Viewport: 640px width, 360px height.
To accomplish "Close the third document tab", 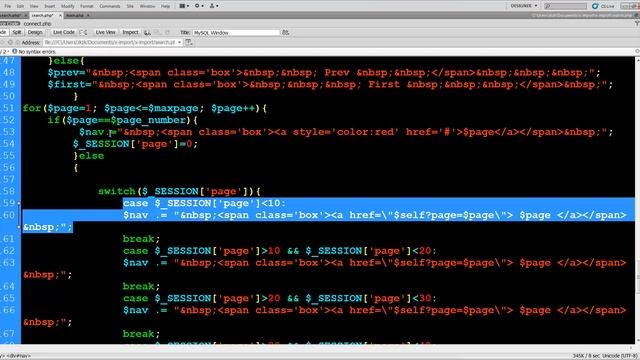I will click(88, 15).
